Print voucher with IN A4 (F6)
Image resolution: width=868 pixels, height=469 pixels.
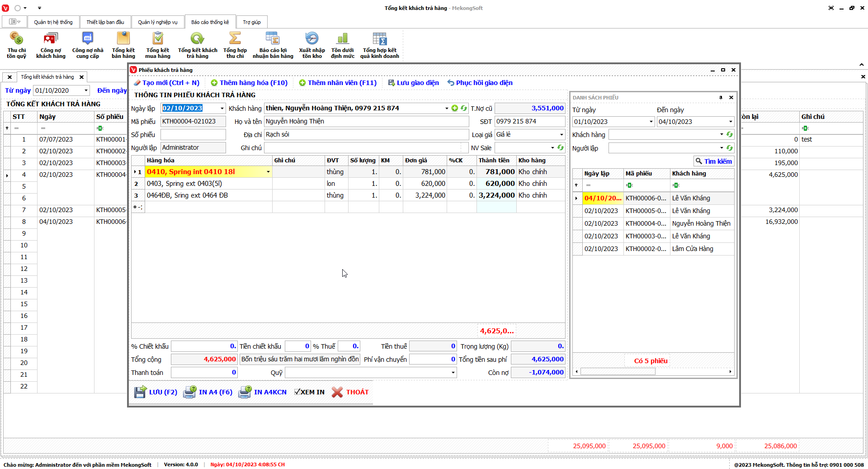tap(208, 392)
